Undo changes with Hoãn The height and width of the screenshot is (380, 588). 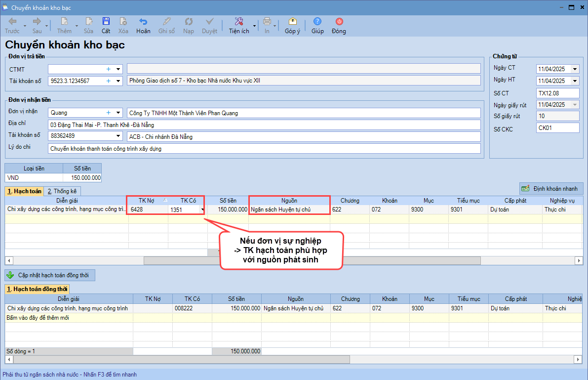coord(143,26)
